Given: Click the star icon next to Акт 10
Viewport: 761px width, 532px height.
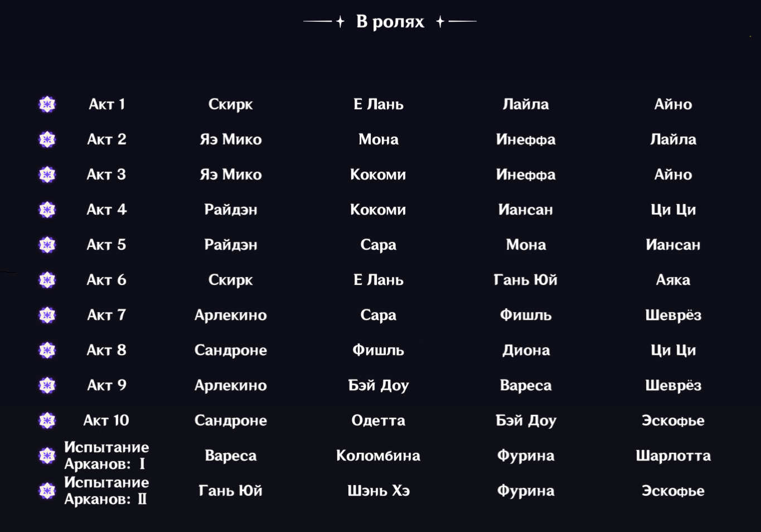Looking at the screenshot, I should (x=47, y=420).
